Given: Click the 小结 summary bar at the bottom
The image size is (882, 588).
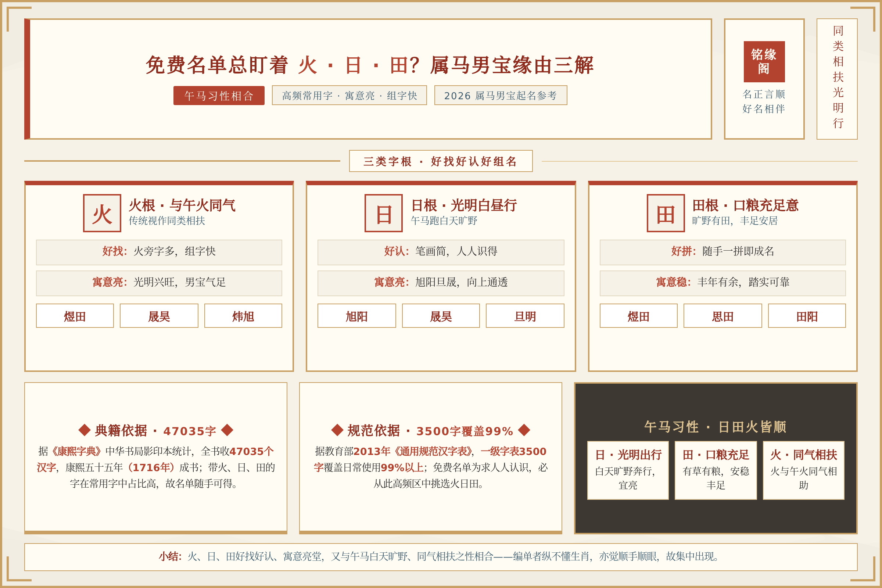Looking at the screenshot, I should (x=441, y=557).
